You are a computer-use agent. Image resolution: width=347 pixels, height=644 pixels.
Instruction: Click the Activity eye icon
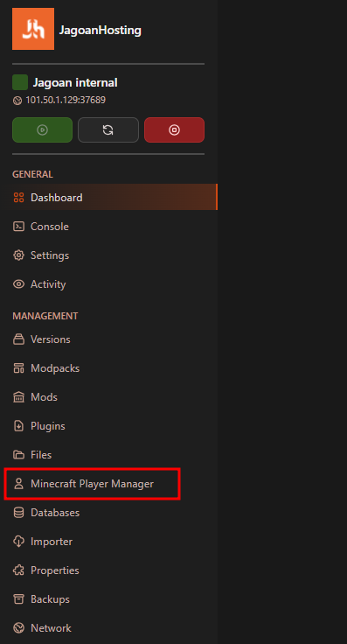point(19,284)
